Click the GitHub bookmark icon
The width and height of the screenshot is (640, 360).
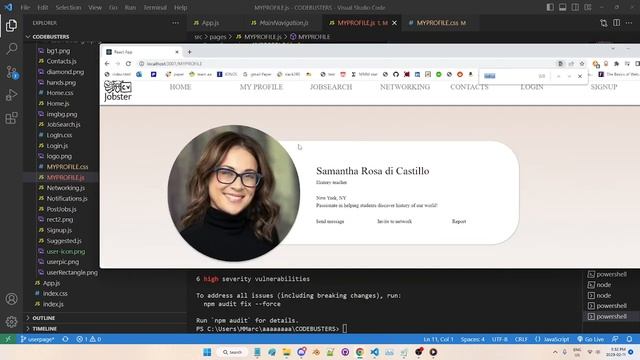pyautogui.click(x=396, y=74)
